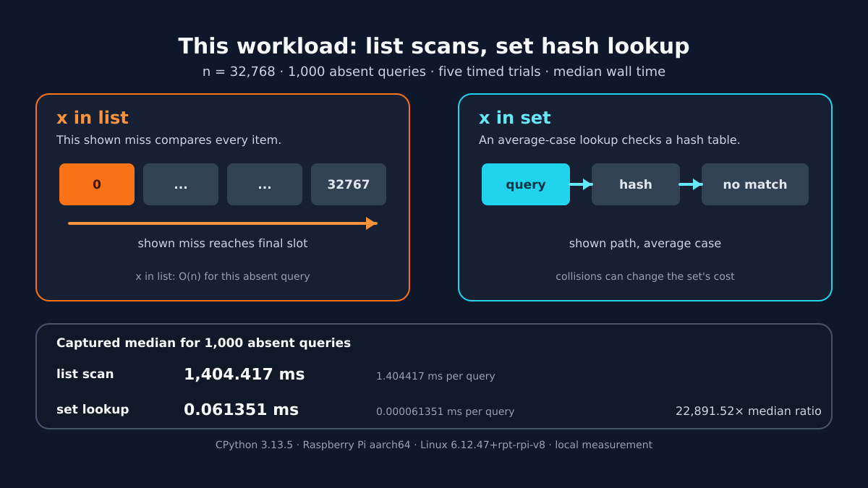Click "0.000061351 ms per query" text
The width and height of the screenshot is (868, 488).
click(446, 411)
